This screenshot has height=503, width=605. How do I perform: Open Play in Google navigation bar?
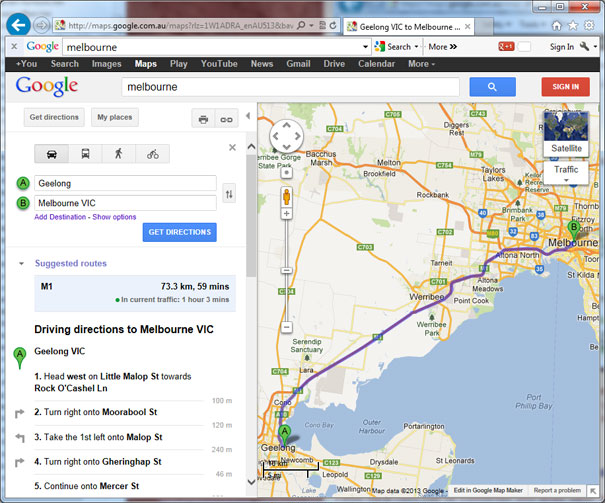tap(179, 64)
